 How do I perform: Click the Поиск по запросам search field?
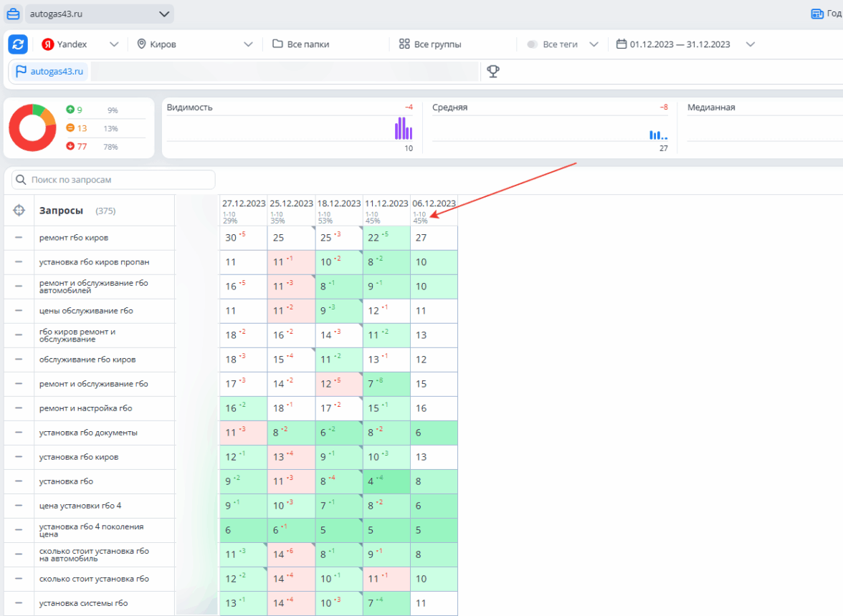coord(115,180)
